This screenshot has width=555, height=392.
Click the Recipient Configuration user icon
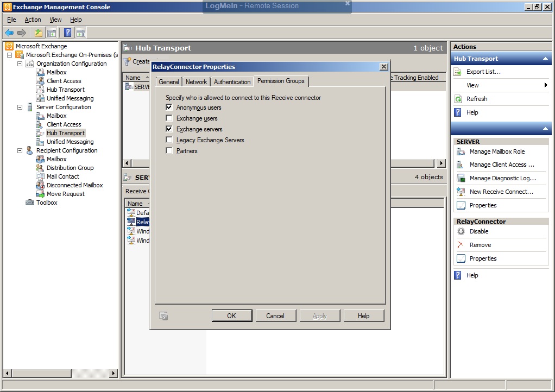coord(30,150)
